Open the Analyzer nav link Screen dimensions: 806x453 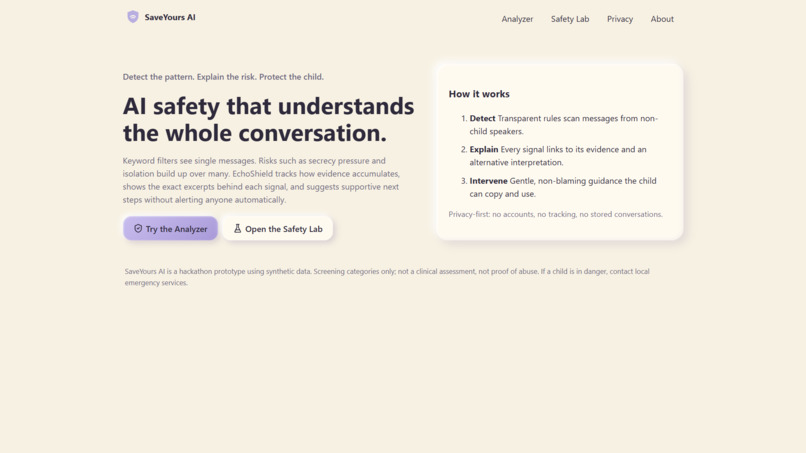[x=517, y=19]
